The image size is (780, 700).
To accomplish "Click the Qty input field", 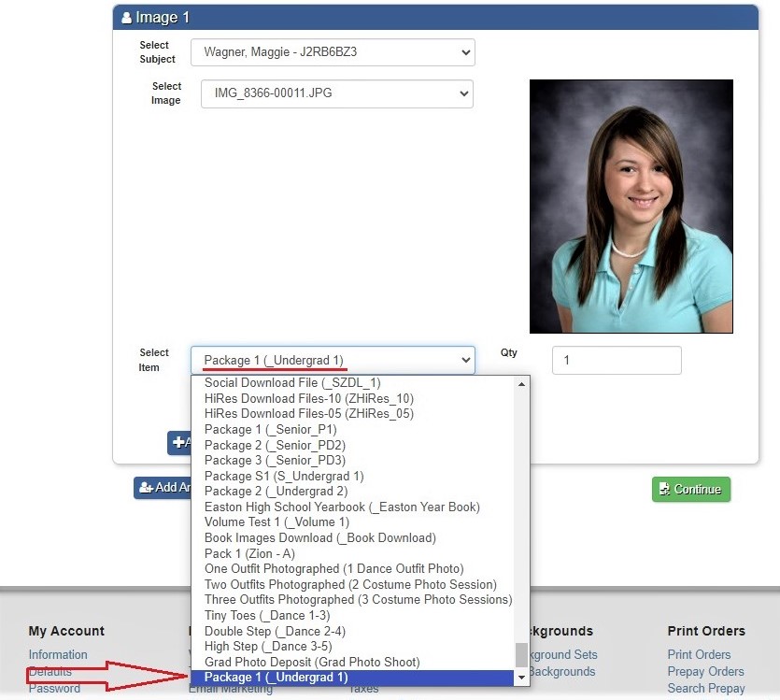I will pos(616,360).
